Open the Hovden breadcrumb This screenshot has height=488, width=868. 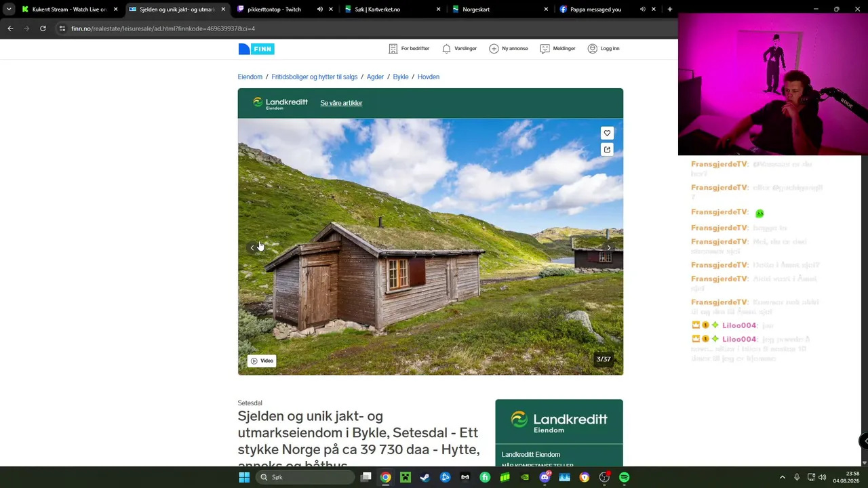click(x=429, y=77)
